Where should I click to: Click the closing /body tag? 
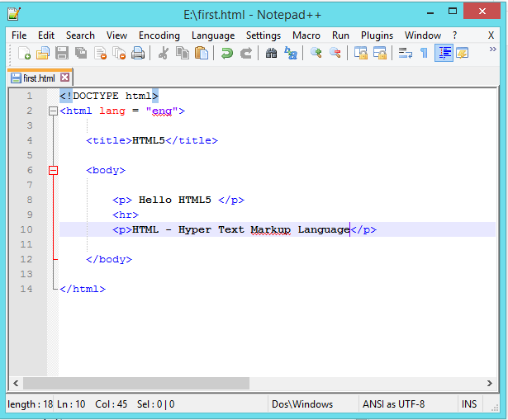pos(109,259)
